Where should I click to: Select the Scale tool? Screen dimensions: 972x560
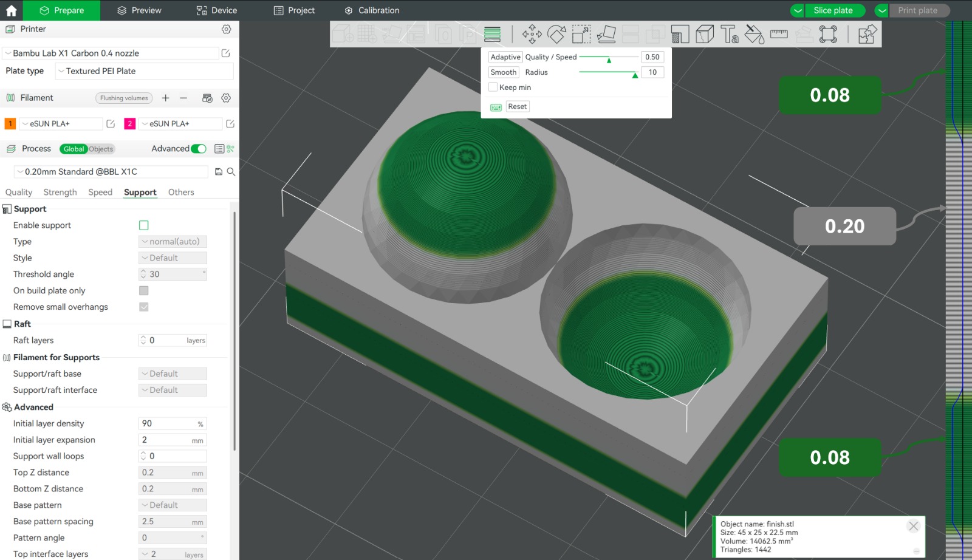tap(581, 35)
